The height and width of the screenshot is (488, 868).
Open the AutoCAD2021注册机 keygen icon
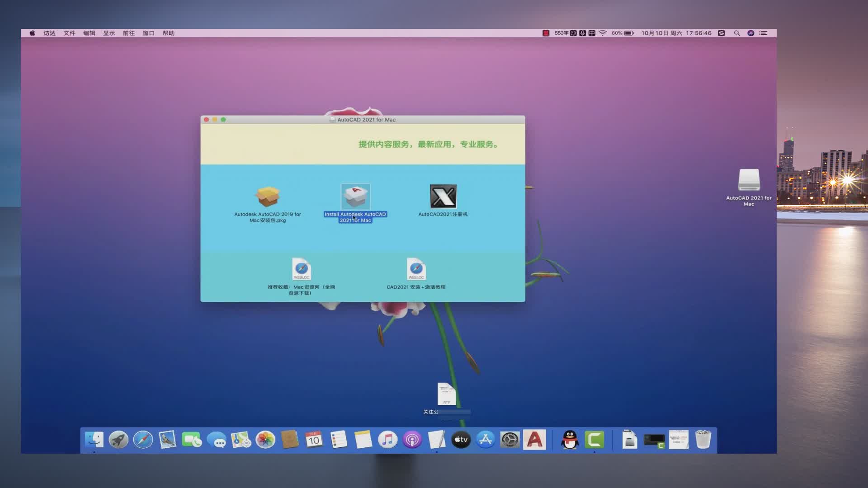pos(443,197)
